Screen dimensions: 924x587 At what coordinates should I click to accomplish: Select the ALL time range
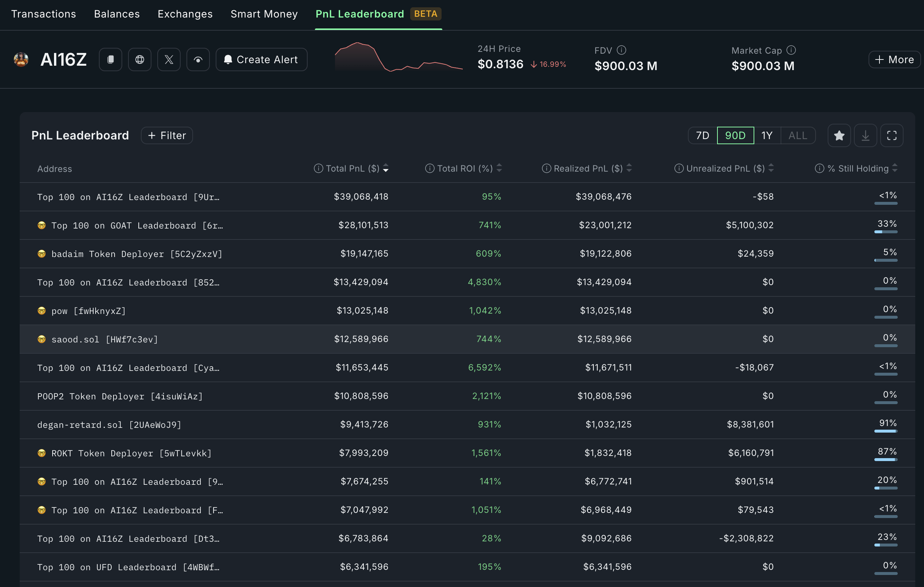[x=797, y=135]
